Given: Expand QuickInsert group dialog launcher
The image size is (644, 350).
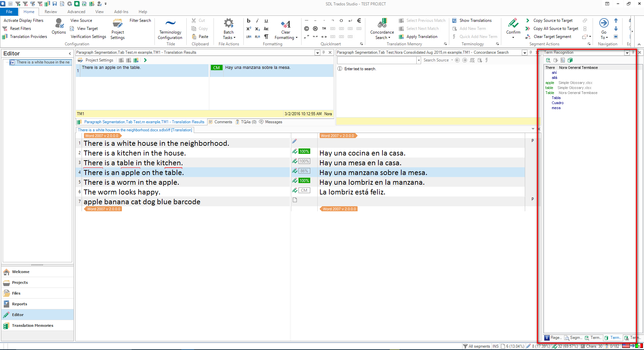Looking at the screenshot, I should click(361, 44).
